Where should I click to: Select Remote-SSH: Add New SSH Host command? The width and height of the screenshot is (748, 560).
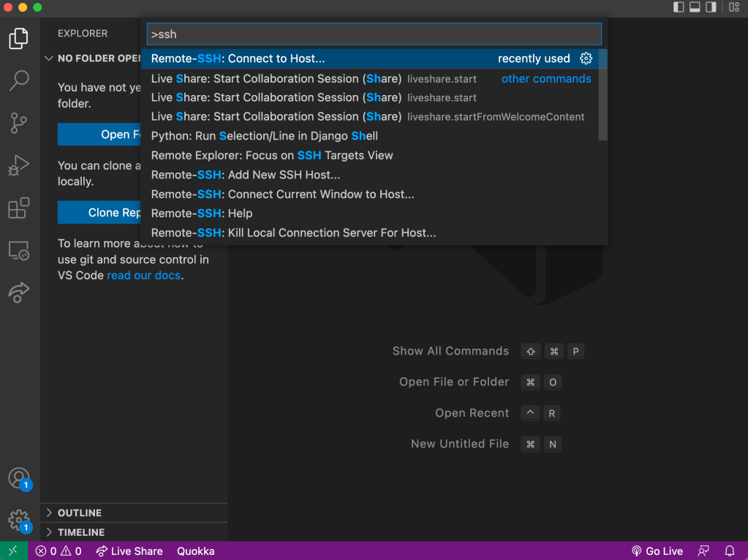coord(246,175)
